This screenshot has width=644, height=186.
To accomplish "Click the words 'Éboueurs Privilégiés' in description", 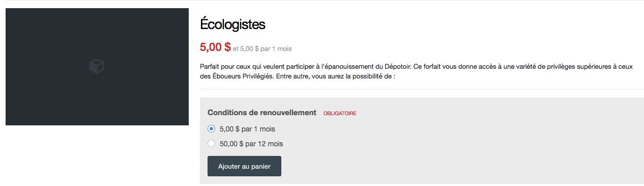I will 241,76.
